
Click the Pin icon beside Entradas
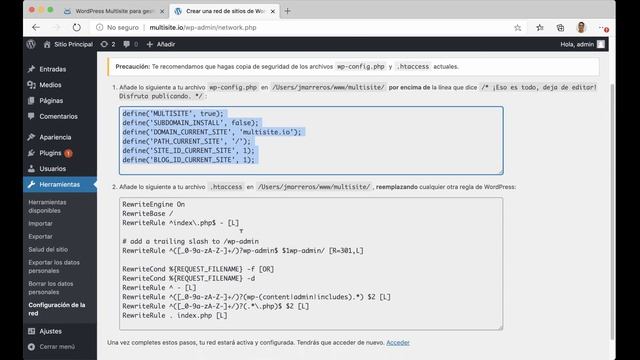click(31, 69)
